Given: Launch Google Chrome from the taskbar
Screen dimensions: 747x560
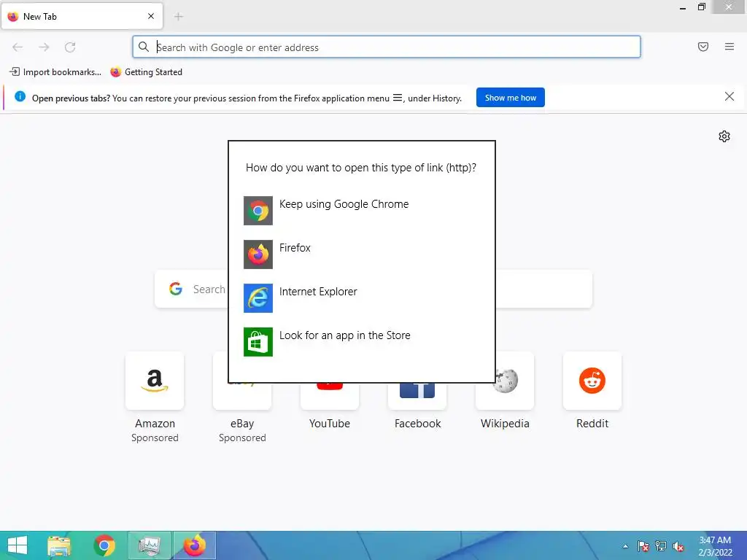Looking at the screenshot, I should [x=104, y=545].
